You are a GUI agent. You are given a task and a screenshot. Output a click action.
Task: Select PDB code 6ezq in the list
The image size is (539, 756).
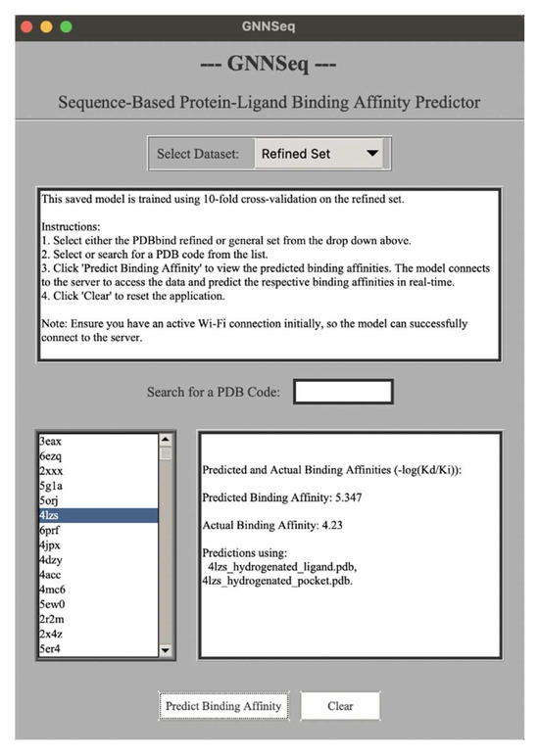click(x=98, y=456)
